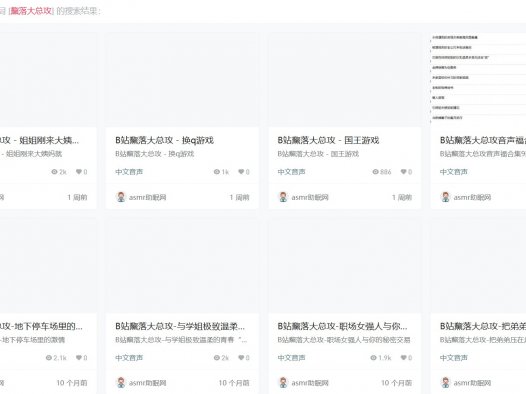
Task: Click 中文音声 category on 音声福合 card
Action: 454,172
